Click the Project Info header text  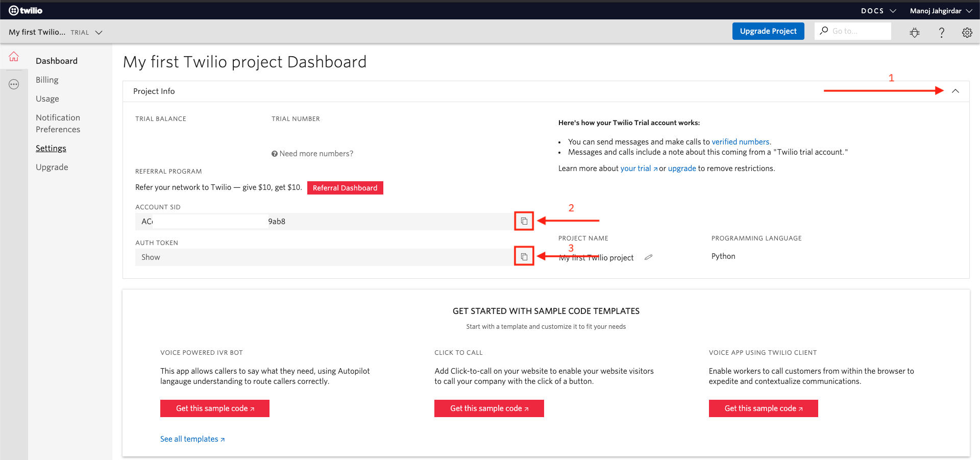[x=154, y=91]
